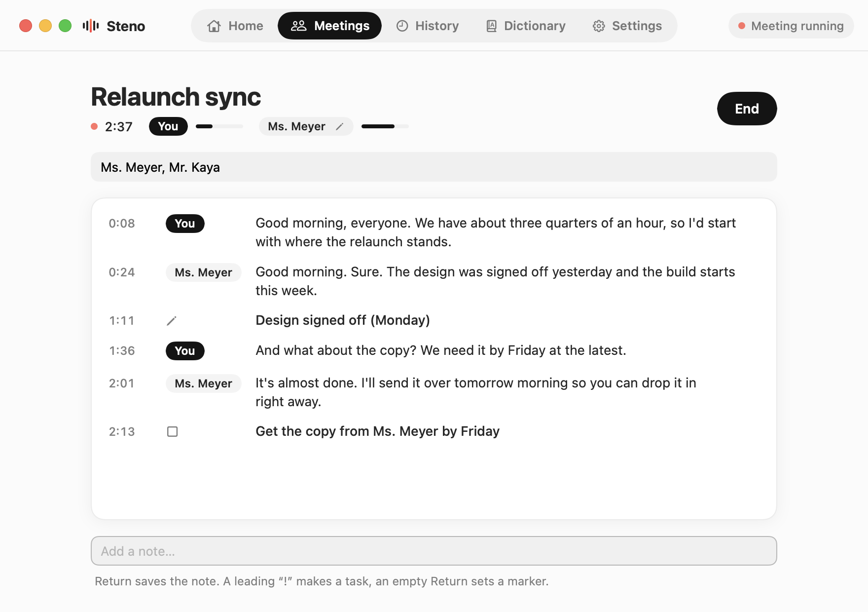Click the transcript line Good morning. Sure. The design

coord(495,281)
